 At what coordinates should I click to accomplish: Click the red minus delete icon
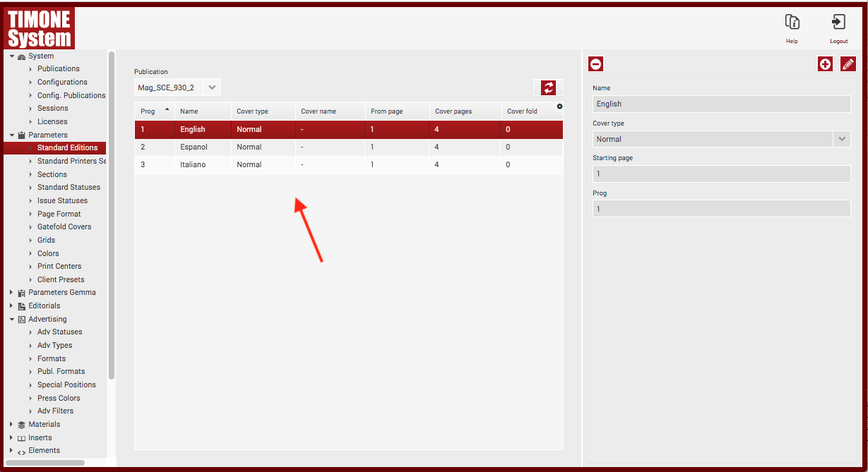click(x=595, y=64)
